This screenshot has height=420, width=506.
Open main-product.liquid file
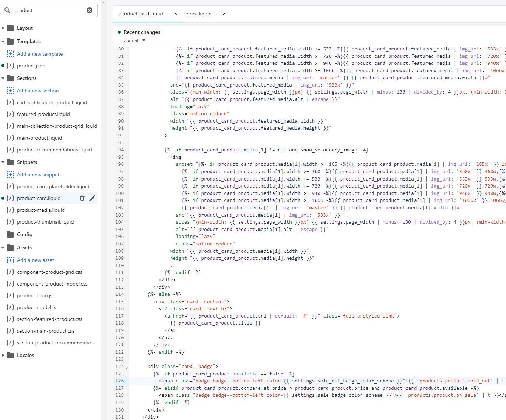(39, 138)
